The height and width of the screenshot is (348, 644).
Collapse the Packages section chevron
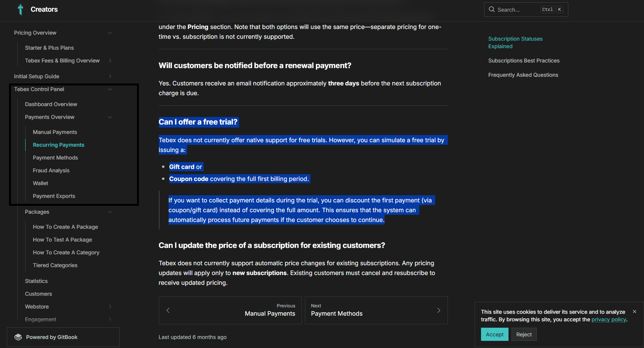110,212
